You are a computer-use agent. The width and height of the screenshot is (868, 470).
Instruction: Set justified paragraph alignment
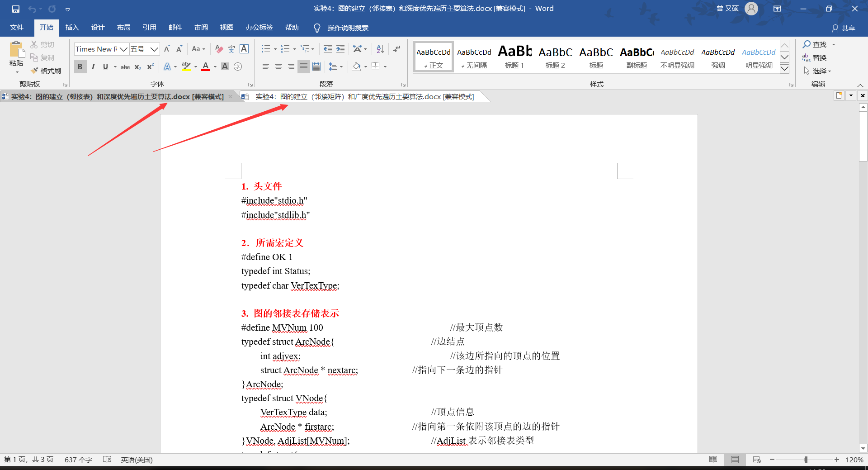click(304, 67)
